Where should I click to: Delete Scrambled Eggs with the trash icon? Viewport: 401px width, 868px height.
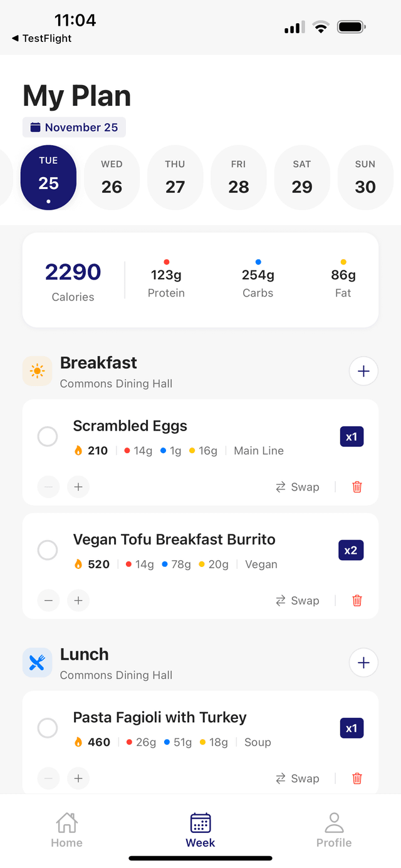(x=357, y=487)
